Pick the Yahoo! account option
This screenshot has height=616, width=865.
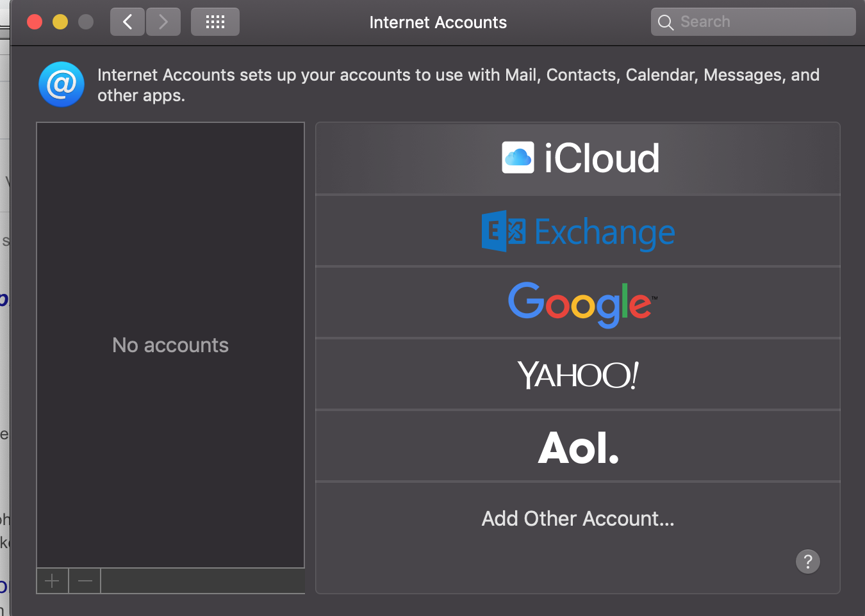578,375
